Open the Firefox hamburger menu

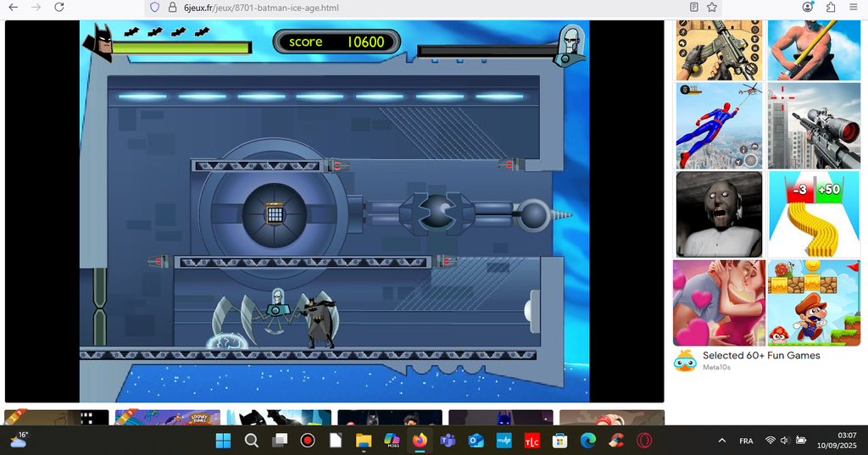click(x=853, y=7)
